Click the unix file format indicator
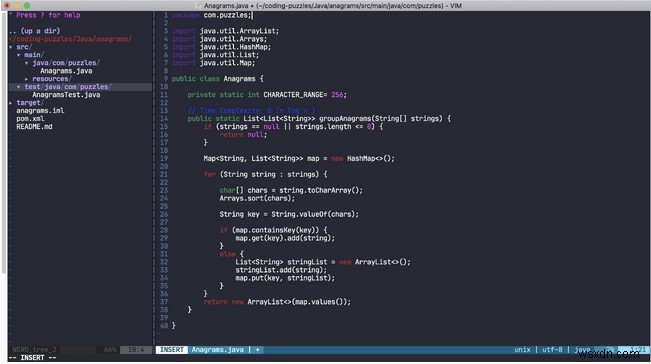651x364 pixels. tap(522, 350)
